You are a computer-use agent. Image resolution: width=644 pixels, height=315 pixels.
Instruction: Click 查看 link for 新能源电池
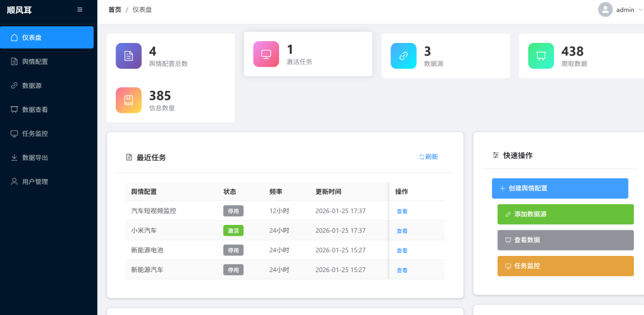coord(402,251)
